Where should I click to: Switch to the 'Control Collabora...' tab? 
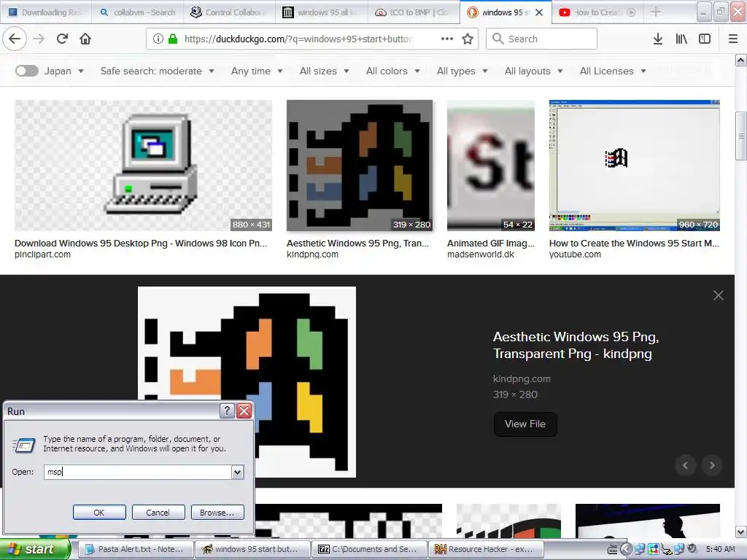click(x=230, y=12)
